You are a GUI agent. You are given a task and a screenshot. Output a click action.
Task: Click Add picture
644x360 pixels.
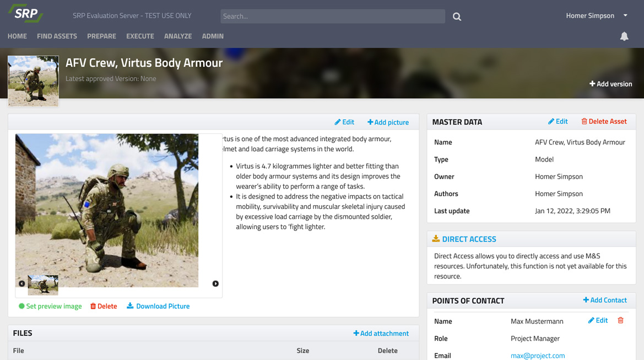pos(388,122)
